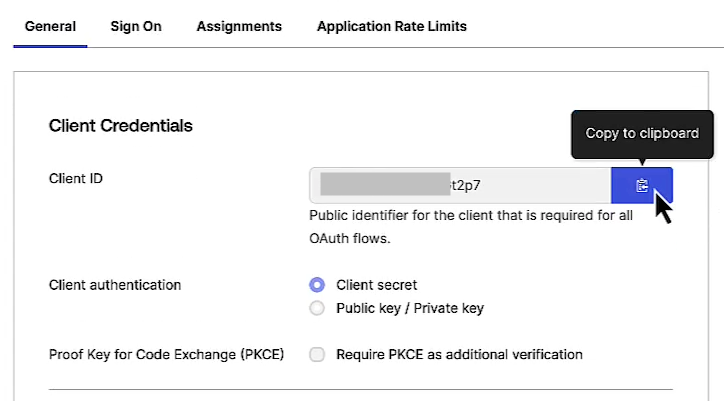Click the 'Copy to clipboard' tooltip bubble
This screenshot has width=724, height=401.
(x=641, y=133)
